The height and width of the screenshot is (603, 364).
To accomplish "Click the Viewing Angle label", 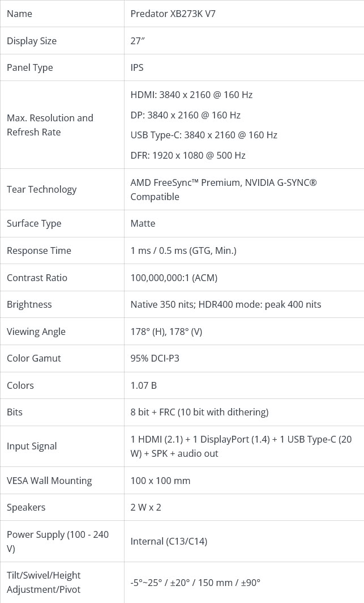I will click(x=36, y=332).
